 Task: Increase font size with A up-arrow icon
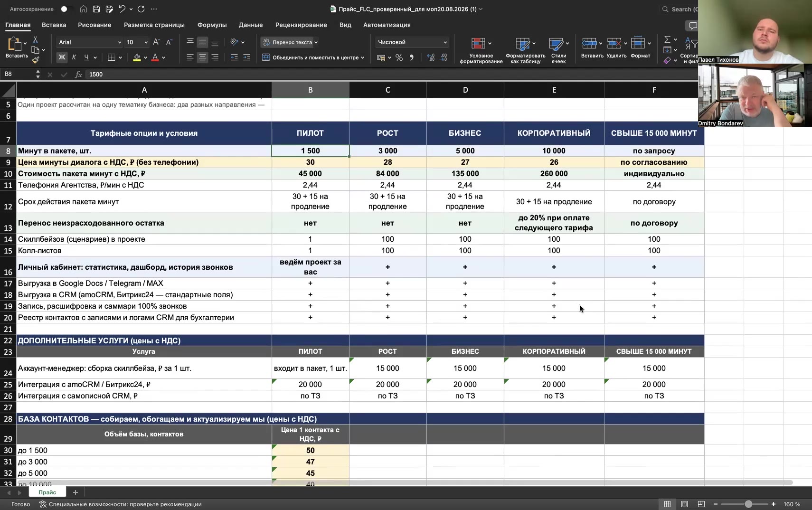pos(157,42)
